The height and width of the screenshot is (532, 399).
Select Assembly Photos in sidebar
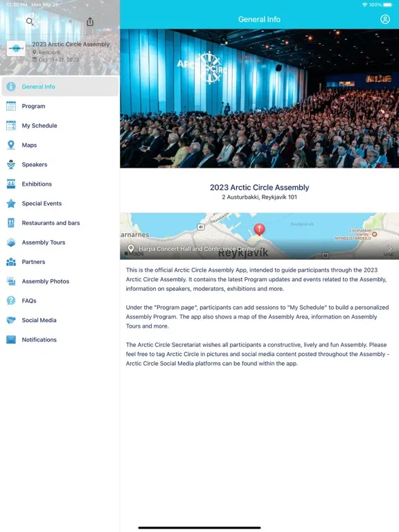tap(60, 281)
